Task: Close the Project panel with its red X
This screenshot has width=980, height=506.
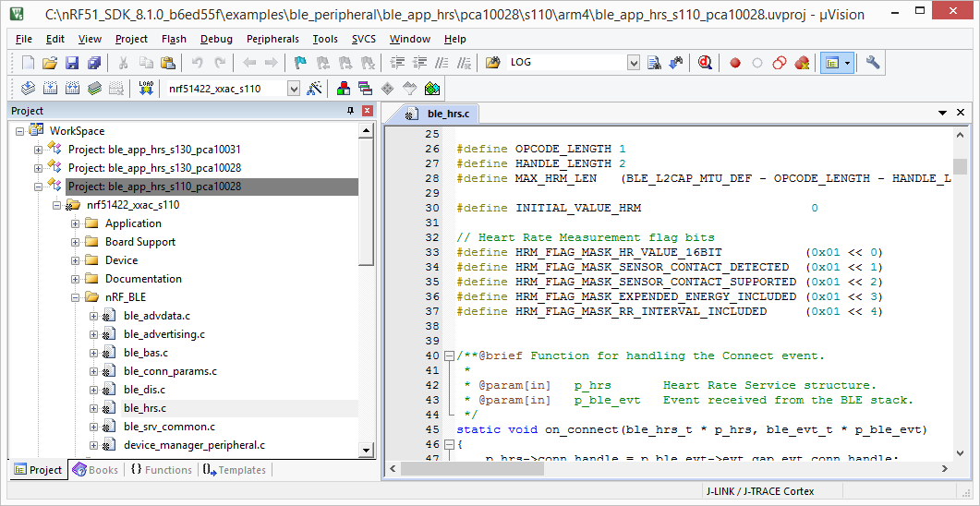Action: tap(368, 111)
